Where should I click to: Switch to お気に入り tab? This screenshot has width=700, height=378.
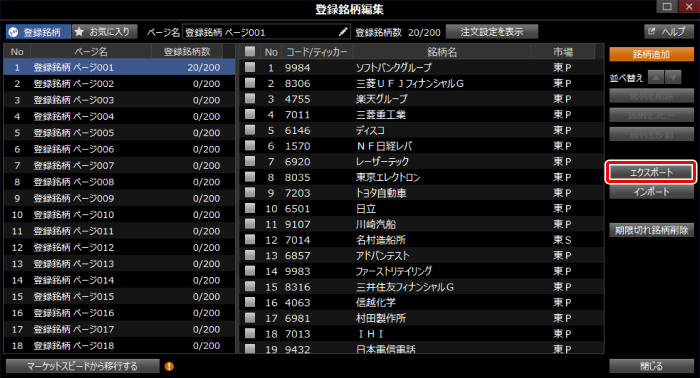click(104, 32)
